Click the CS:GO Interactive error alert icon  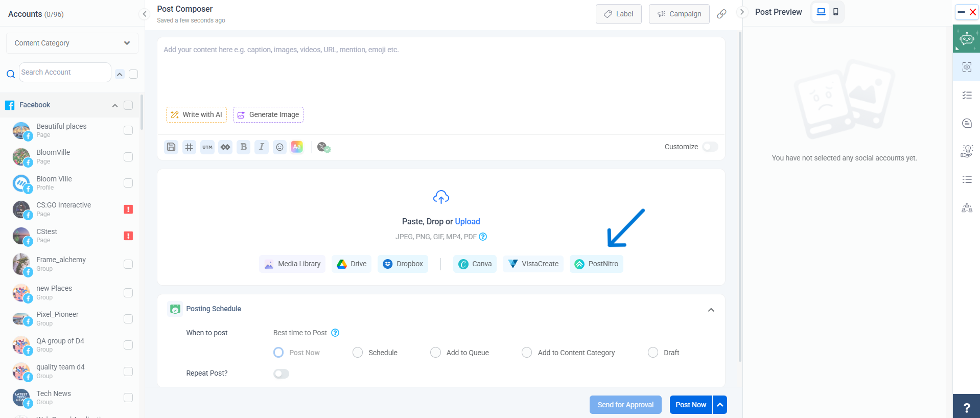[x=128, y=209]
